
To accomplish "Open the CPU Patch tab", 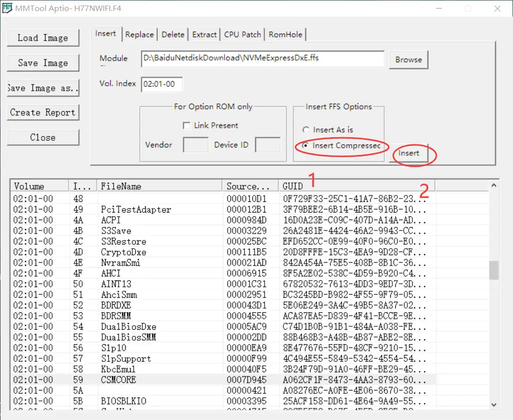I will click(x=242, y=34).
